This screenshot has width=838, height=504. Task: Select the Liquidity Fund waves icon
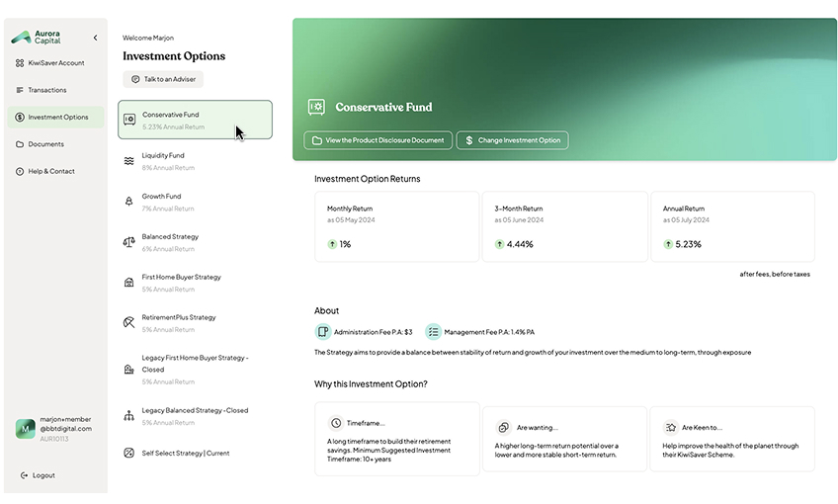[128, 161]
